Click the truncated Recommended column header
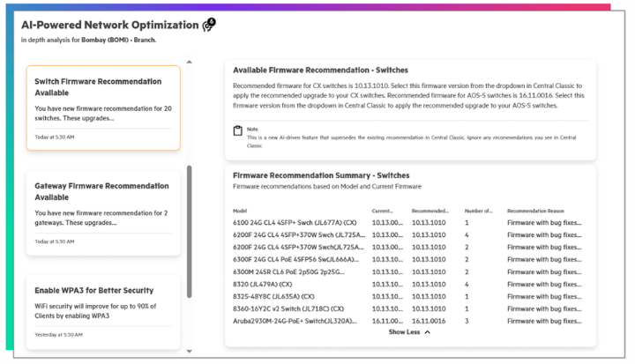635x364 pixels. (x=430, y=212)
